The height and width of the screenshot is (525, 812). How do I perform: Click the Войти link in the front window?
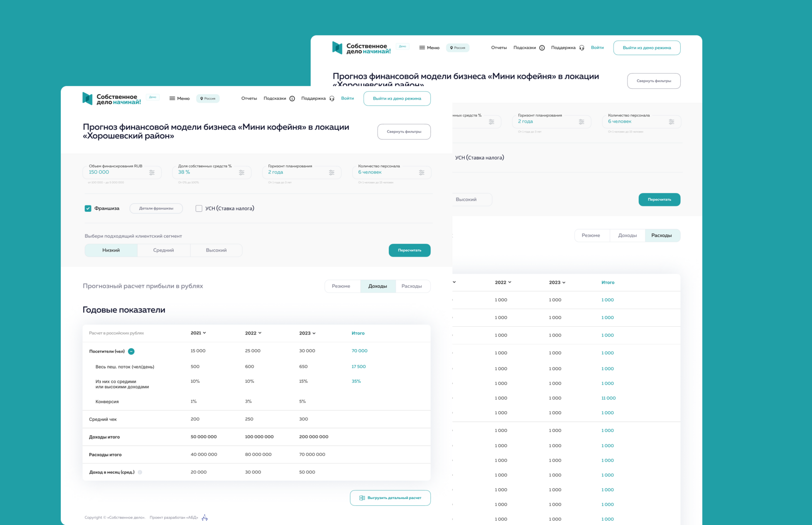[347, 98]
